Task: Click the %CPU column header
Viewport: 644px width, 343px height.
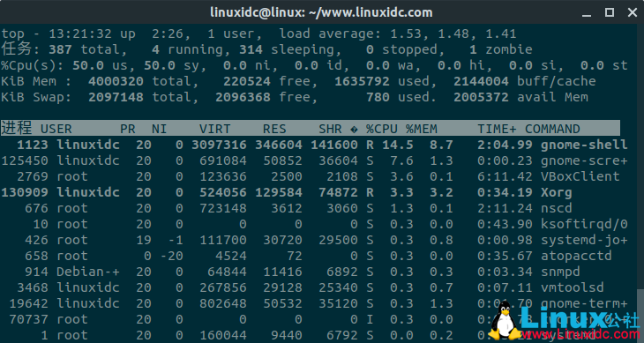Action: click(382, 129)
